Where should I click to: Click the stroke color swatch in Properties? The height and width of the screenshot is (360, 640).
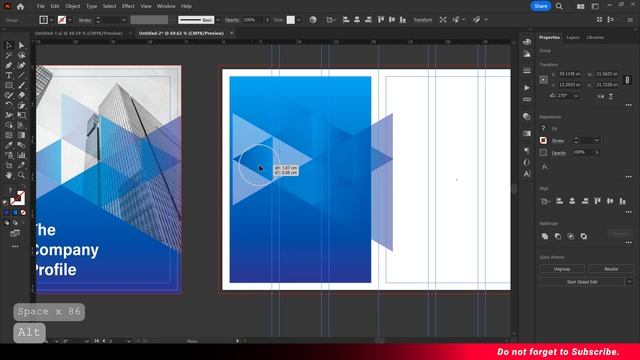pos(543,140)
